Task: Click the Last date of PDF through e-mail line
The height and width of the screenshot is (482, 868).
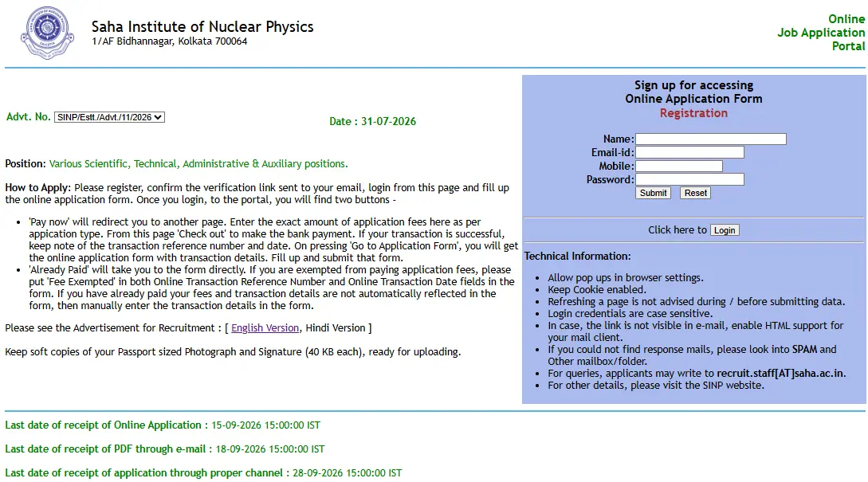Action: (x=165, y=449)
